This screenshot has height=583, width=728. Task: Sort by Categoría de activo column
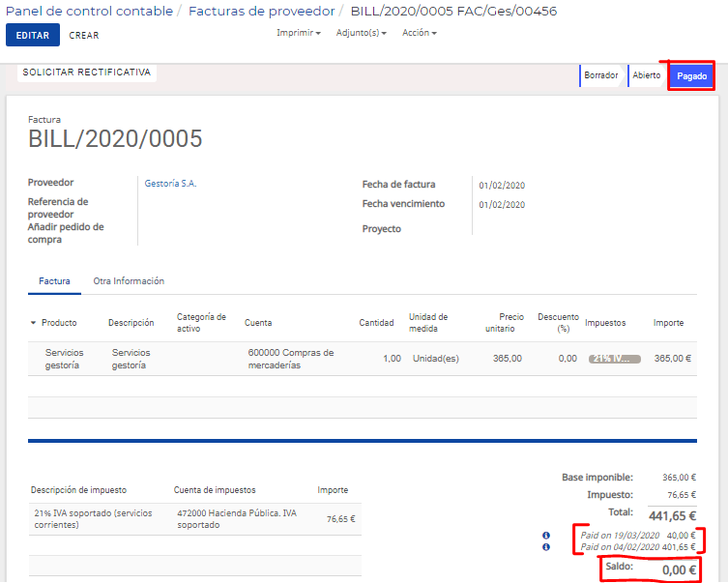point(201,323)
